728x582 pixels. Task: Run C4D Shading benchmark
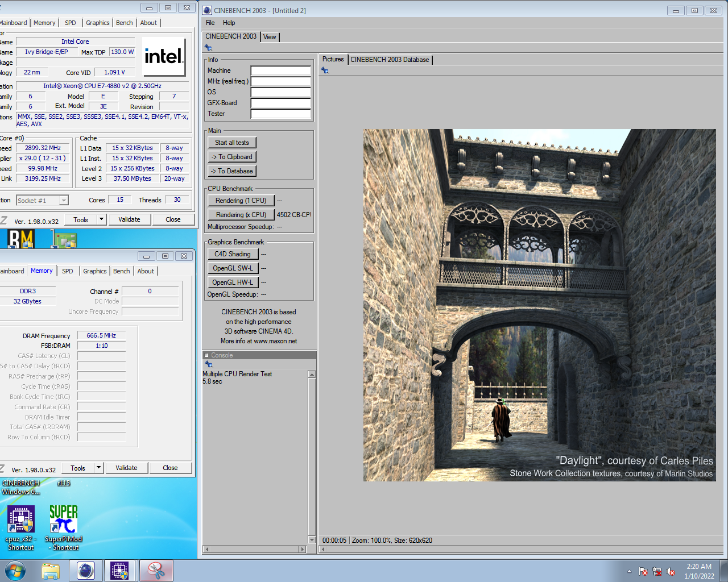tap(233, 254)
